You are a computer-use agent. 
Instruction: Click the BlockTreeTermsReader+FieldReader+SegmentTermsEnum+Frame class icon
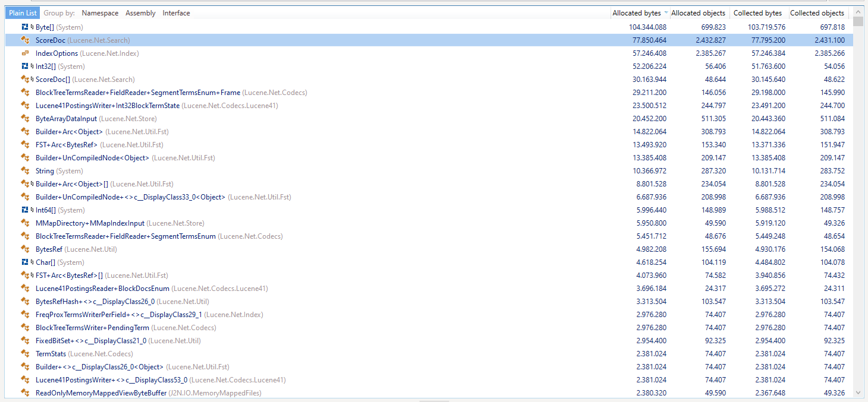(x=25, y=93)
